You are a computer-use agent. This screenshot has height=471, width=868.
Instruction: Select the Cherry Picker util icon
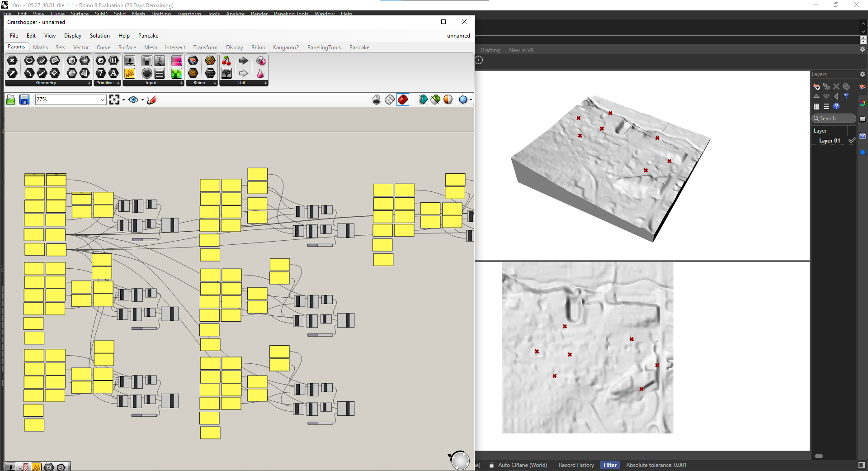pyautogui.click(x=226, y=61)
